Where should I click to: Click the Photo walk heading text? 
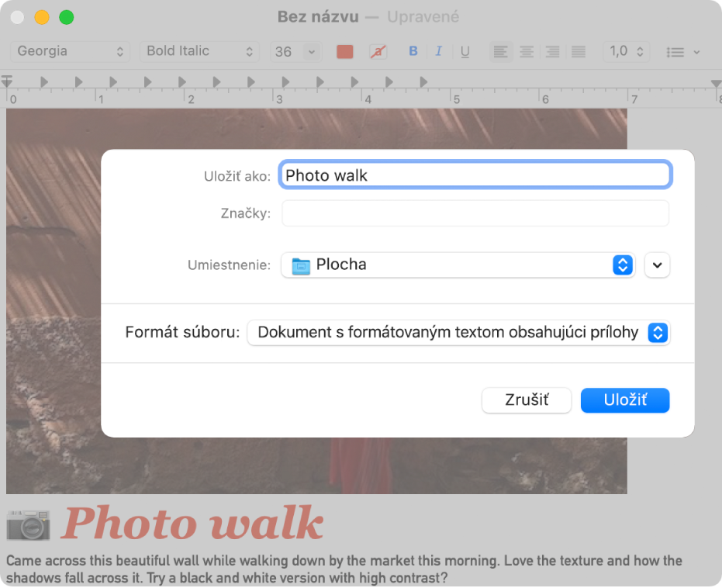click(192, 523)
